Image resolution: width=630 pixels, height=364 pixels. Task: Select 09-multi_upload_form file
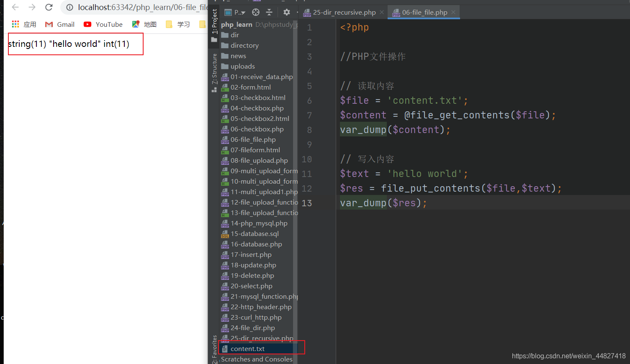point(260,171)
